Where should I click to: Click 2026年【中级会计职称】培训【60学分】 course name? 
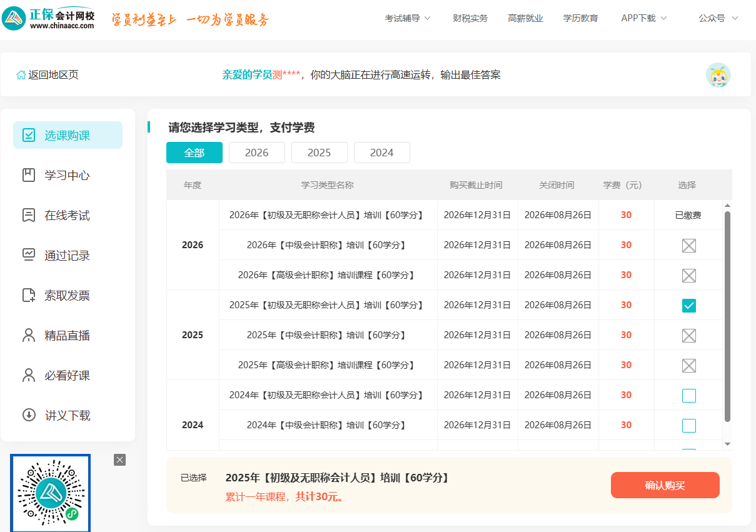(x=328, y=245)
